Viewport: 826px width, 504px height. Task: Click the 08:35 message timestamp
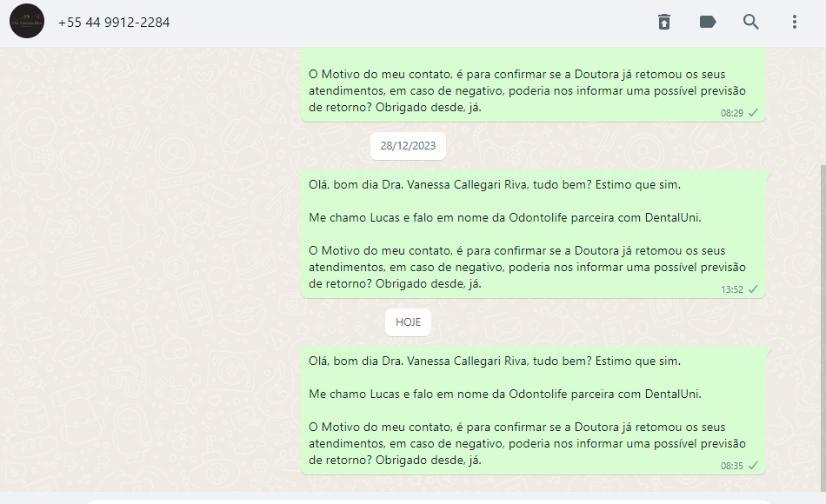732,466
